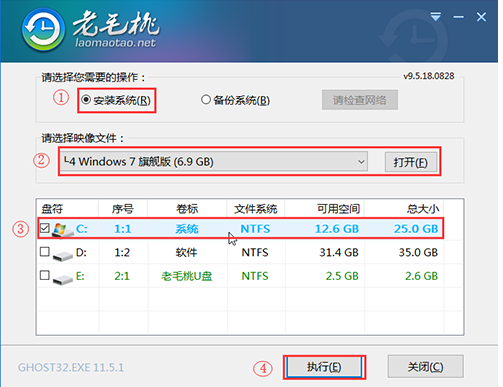
Task: Click the 2.6 GB total size value
Action: coord(421,276)
